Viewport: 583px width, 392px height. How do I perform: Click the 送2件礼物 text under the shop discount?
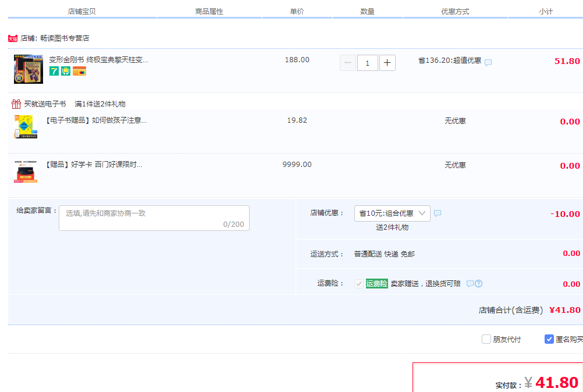coord(392,227)
